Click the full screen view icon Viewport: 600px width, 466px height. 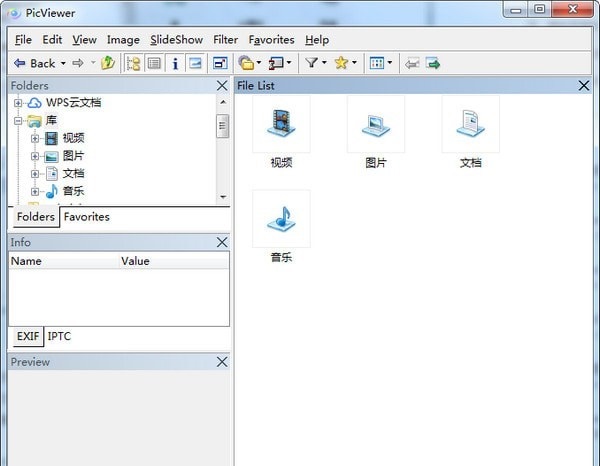[220, 63]
